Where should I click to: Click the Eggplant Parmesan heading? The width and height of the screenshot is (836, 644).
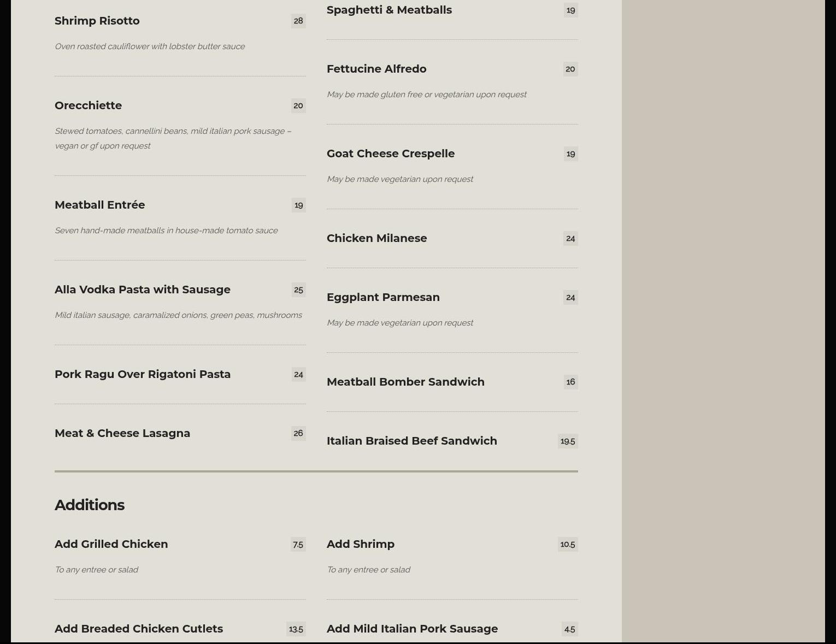click(x=383, y=297)
